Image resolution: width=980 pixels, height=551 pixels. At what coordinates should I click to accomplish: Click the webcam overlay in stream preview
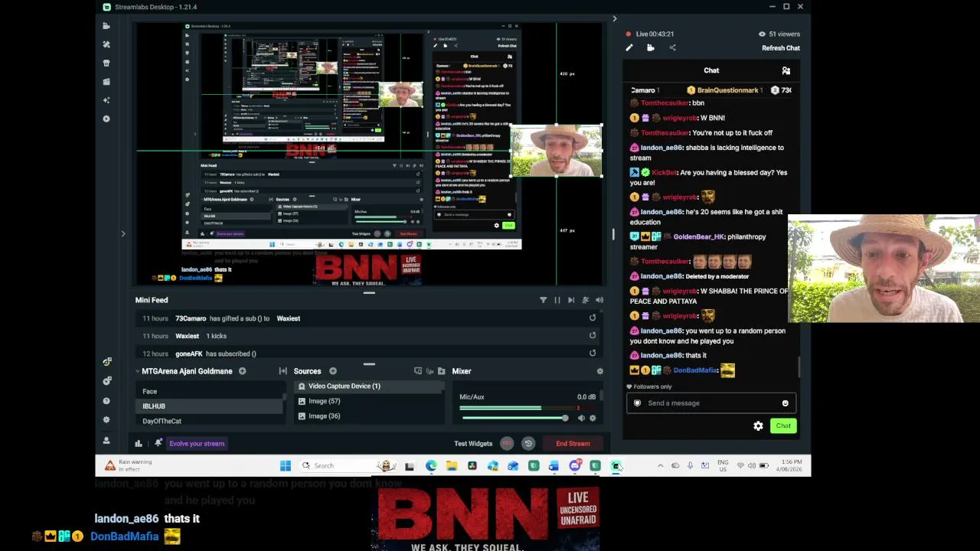click(x=557, y=151)
